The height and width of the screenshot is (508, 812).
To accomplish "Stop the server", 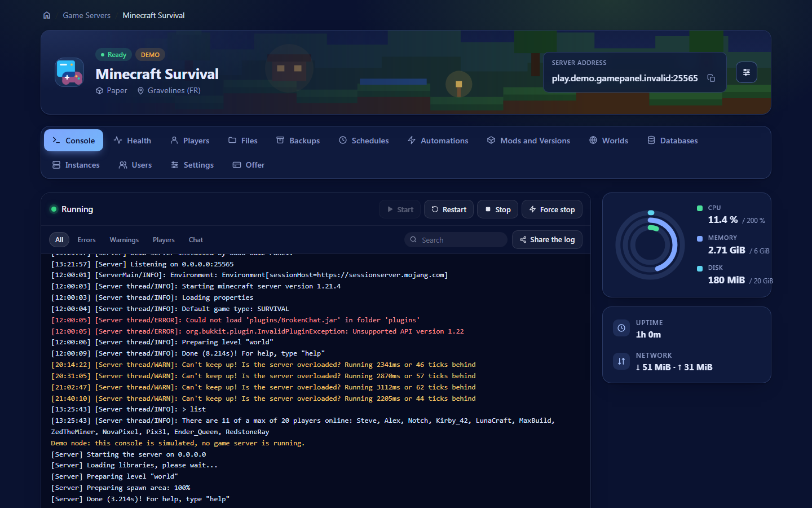I will point(498,209).
